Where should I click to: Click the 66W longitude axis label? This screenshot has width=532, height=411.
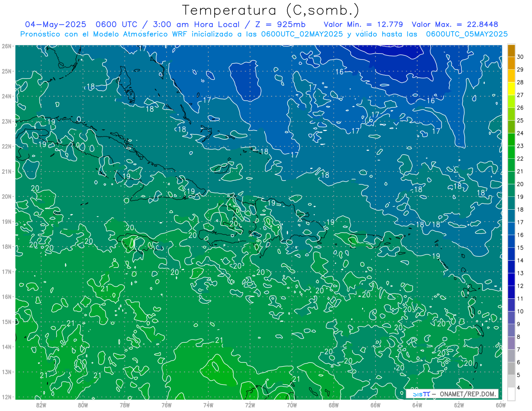click(375, 405)
